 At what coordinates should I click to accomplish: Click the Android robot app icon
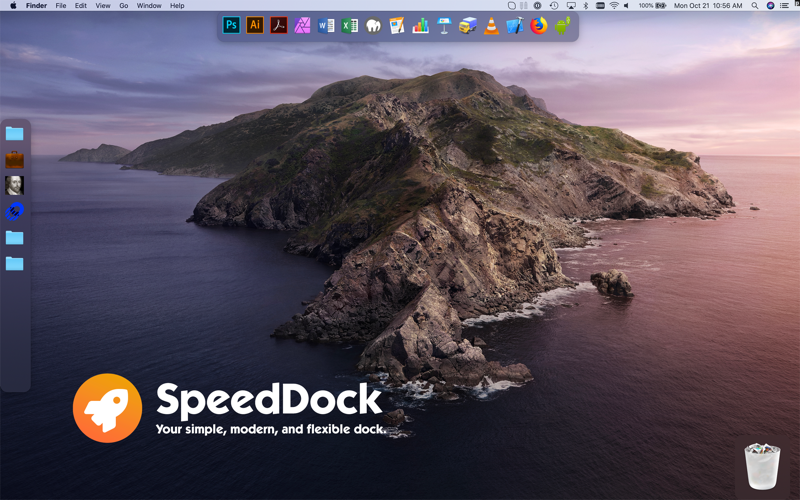click(563, 26)
